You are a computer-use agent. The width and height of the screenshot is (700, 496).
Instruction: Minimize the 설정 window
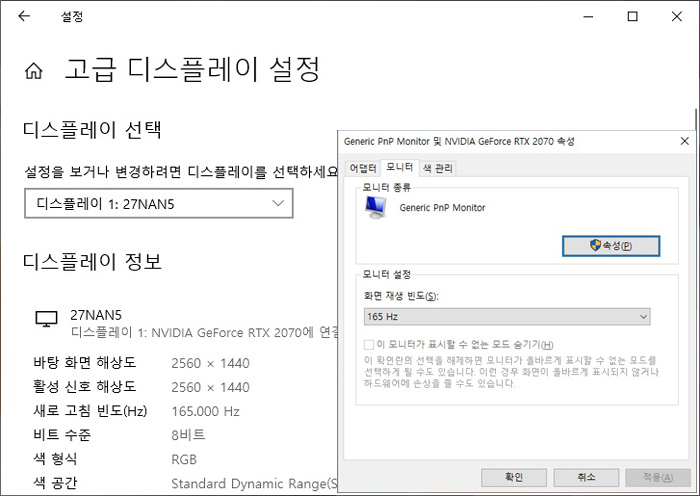pyautogui.click(x=587, y=17)
